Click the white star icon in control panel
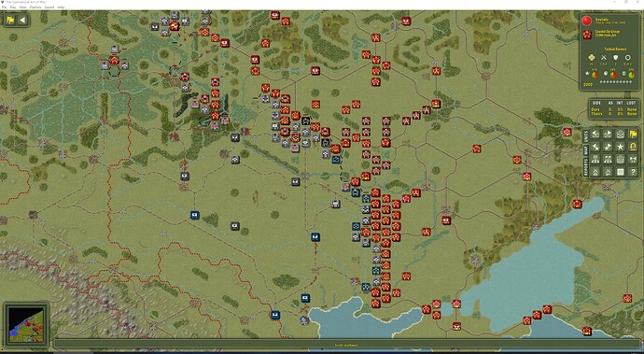The image size is (644, 354). pos(620,147)
